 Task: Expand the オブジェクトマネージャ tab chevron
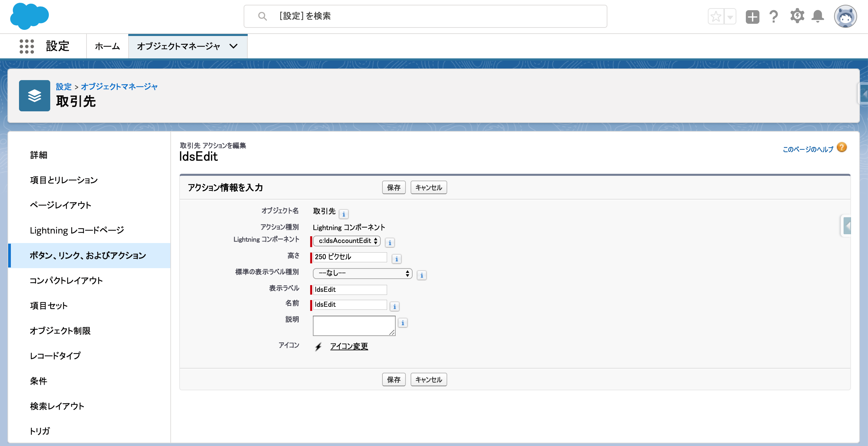tap(233, 46)
